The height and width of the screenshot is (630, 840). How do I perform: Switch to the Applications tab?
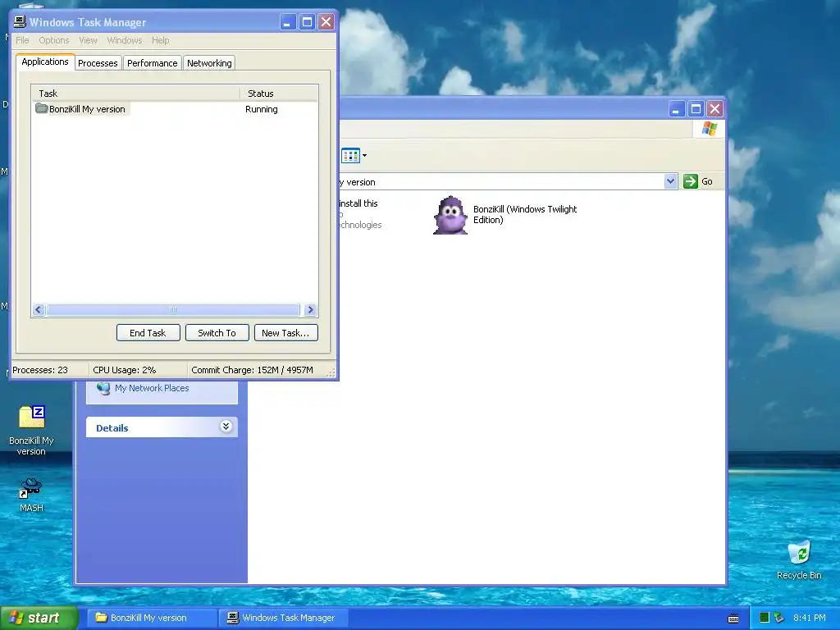coord(45,62)
